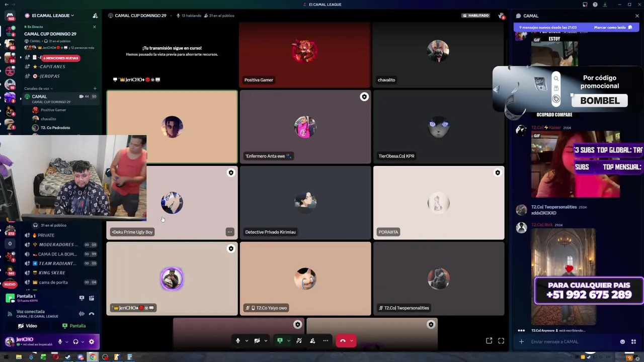Focus the PORAIIITA participant tile

click(x=438, y=203)
